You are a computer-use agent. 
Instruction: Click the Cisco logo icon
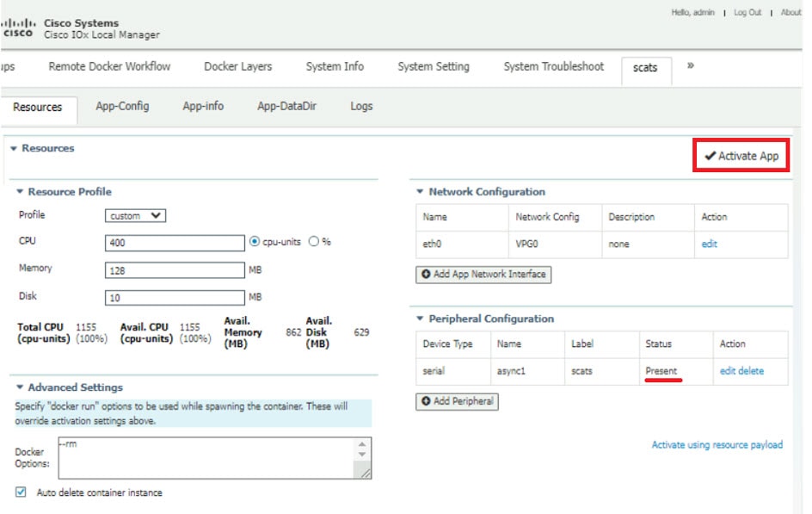coord(18,28)
